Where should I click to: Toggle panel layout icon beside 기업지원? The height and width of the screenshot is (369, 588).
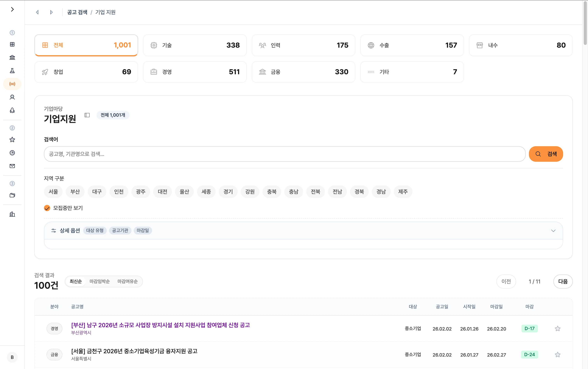(87, 115)
